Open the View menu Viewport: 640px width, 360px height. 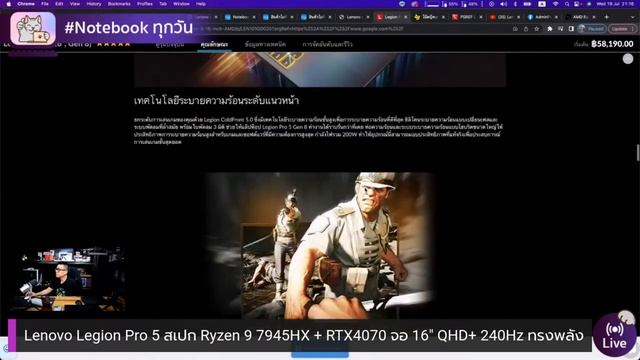click(75, 4)
